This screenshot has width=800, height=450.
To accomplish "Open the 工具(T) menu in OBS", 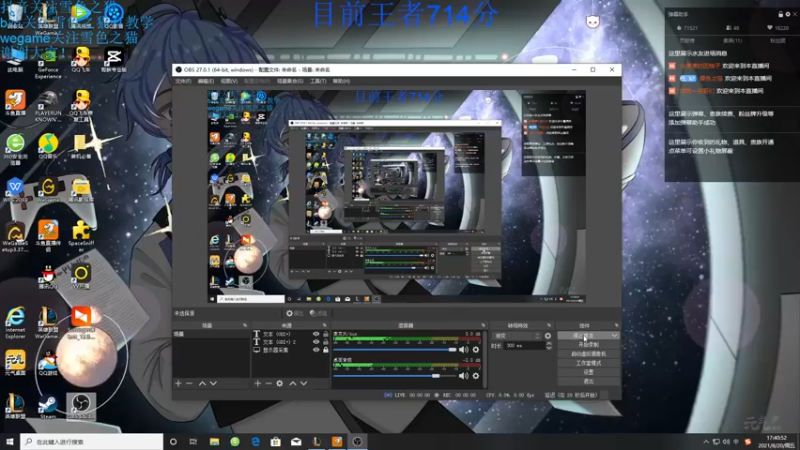I will pyautogui.click(x=318, y=81).
